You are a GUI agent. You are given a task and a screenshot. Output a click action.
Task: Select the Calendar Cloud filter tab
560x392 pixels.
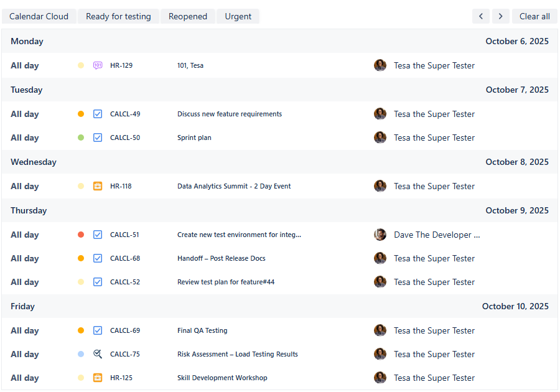click(x=39, y=16)
